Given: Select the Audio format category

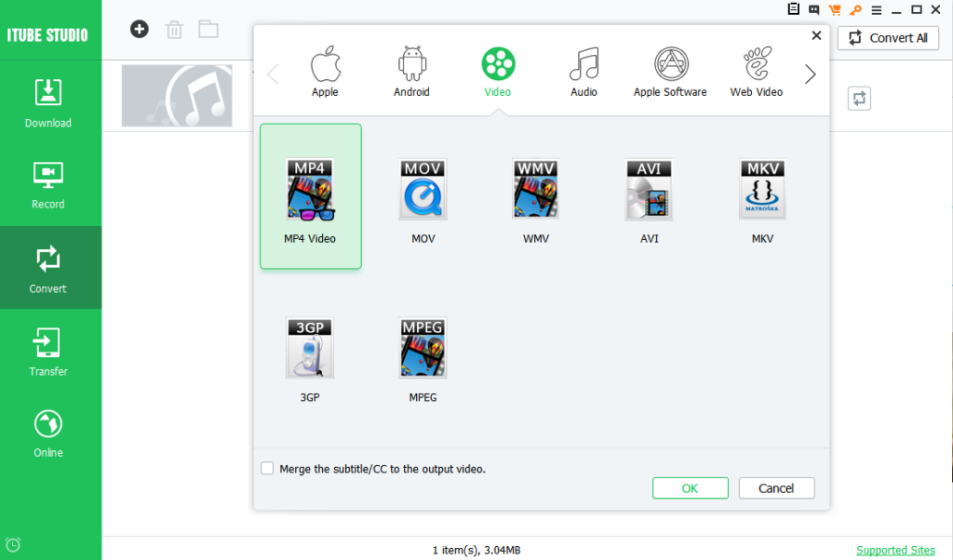Looking at the screenshot, I should [x=584, y=71].
